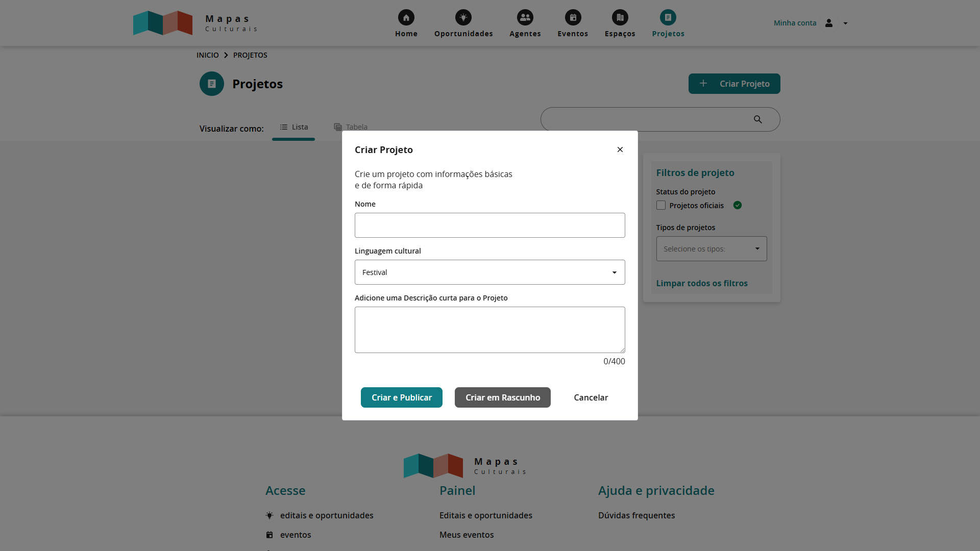
Task: Switch view to Lista mode
Action: (293, 127)
